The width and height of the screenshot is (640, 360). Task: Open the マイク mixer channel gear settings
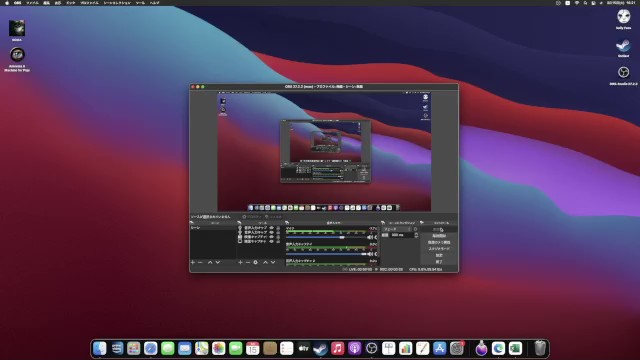(x=376, y=237)
